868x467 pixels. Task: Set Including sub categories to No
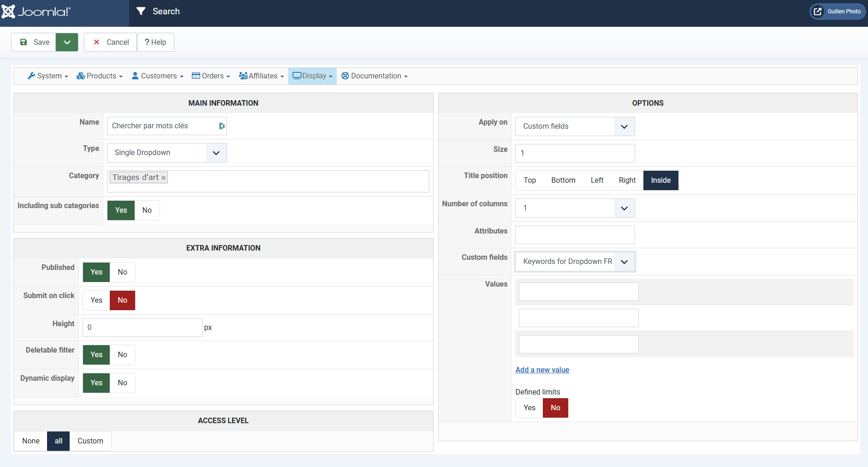(x=147, y=210)
